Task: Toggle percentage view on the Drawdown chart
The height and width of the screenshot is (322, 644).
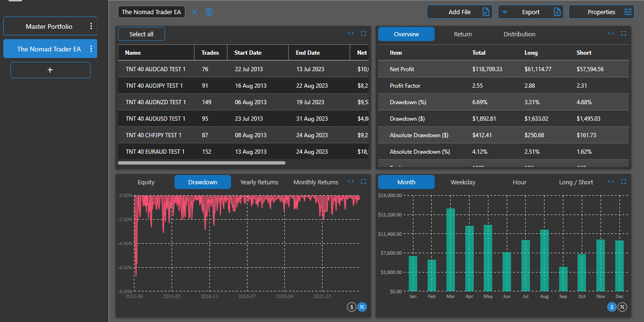Action: (x=362, y=306)
